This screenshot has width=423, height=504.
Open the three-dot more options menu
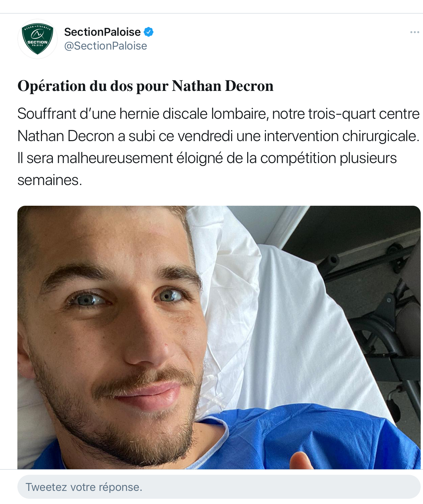[414, 32]
